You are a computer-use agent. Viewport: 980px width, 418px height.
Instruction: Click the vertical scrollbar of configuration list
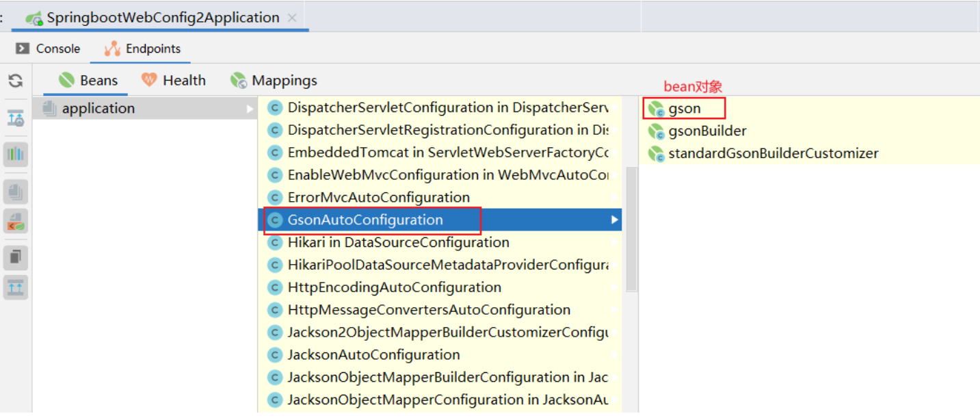point(631,229)
